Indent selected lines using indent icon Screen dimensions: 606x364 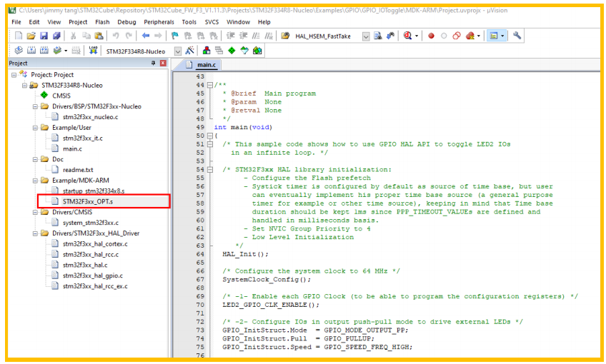(230, 36)
